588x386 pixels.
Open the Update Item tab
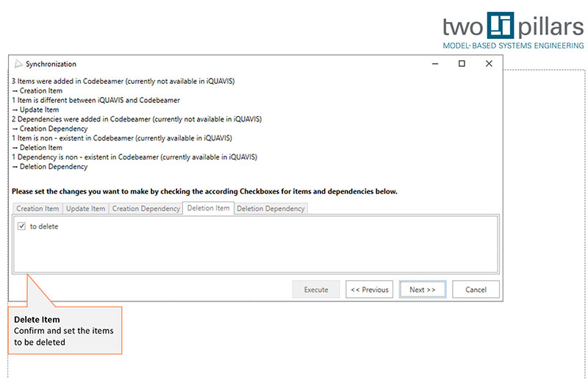point(85,209)
